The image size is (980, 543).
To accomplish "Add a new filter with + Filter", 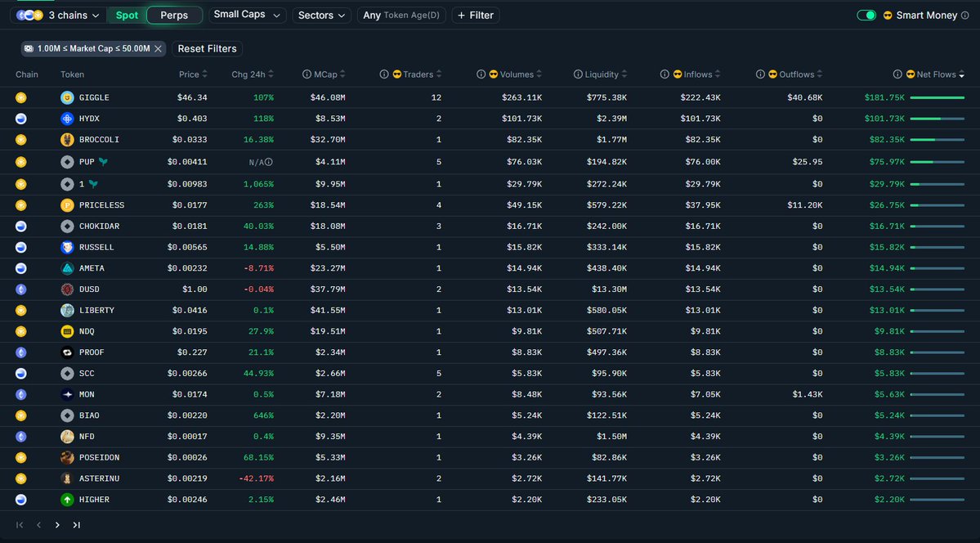I will [x=475, y=16].
